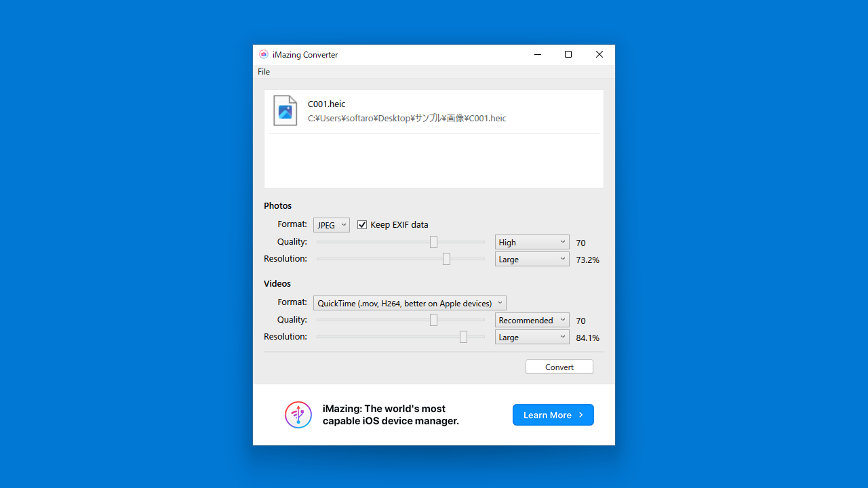
Task: Open the Videos Quality Recommended dropdown
Action: (x=532, y=320)
